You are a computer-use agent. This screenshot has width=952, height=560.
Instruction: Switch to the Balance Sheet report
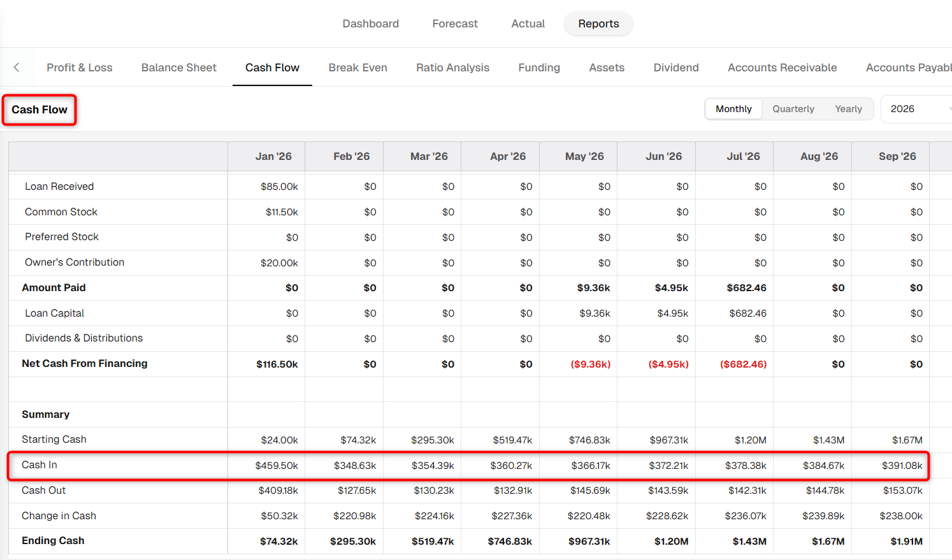179,68
